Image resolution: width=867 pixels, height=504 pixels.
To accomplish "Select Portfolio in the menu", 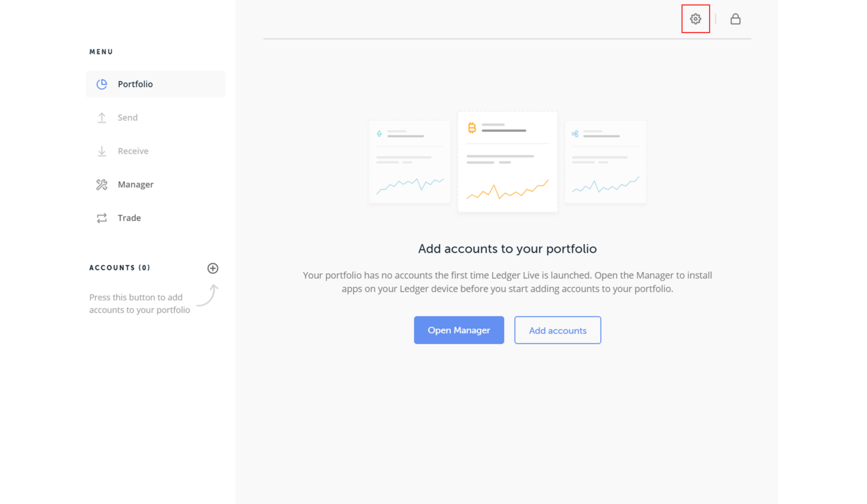I will (x=135, y=84).
